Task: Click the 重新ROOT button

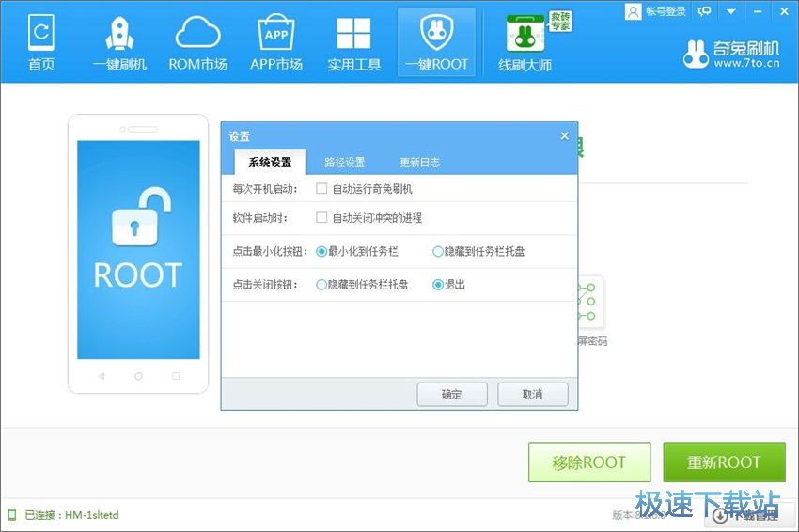Action: [x=724, y=462]
